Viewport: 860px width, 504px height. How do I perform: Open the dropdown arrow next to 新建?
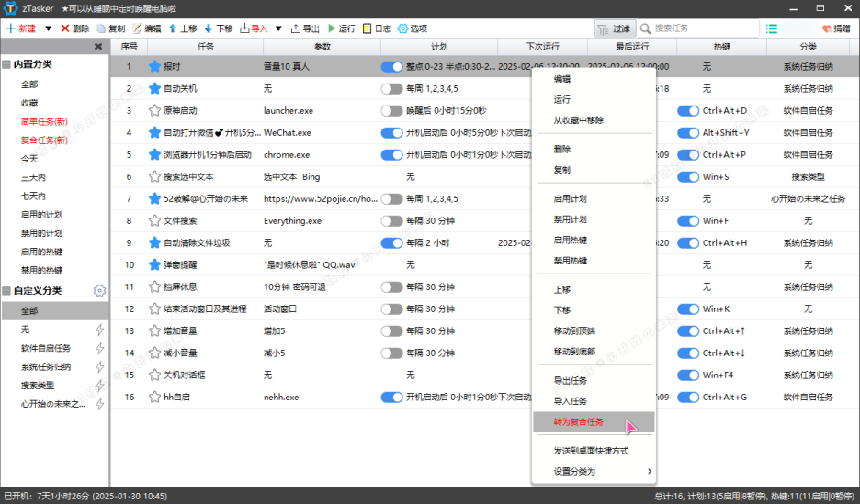coord(49,28)
